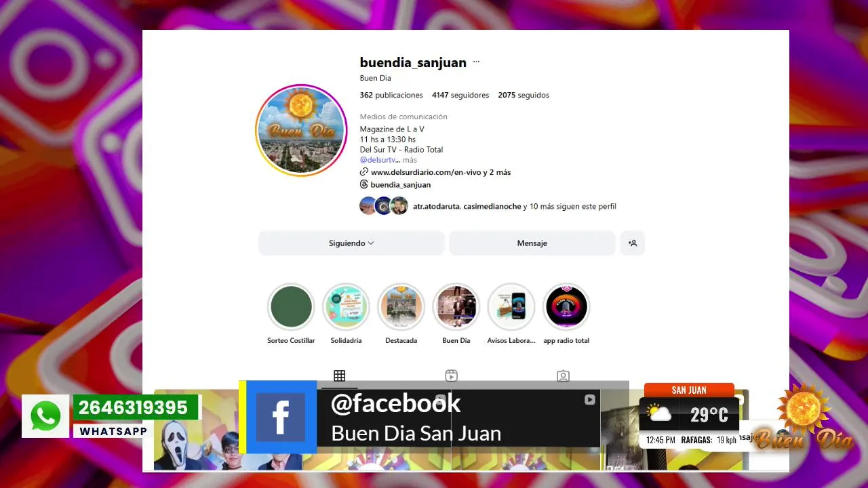Screen dimensions: 868x488
Task: Click the Mensaje button
Action: click(x=532, y=243)
